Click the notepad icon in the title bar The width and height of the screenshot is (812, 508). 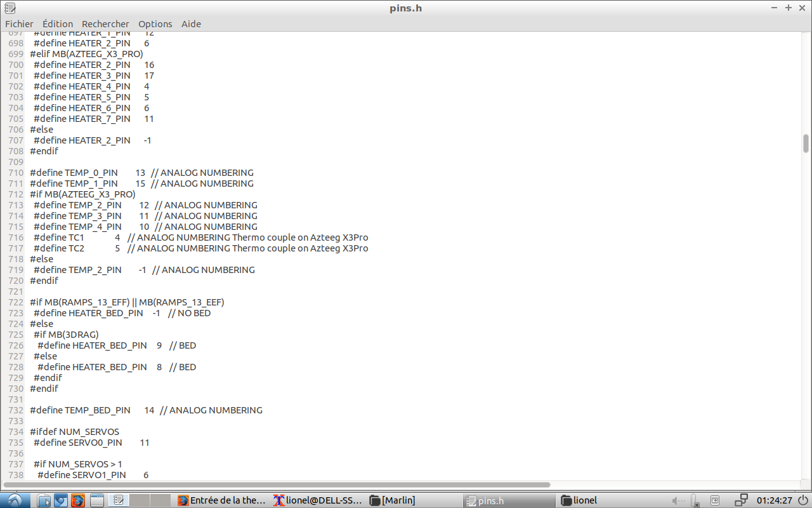pos(10,8)
